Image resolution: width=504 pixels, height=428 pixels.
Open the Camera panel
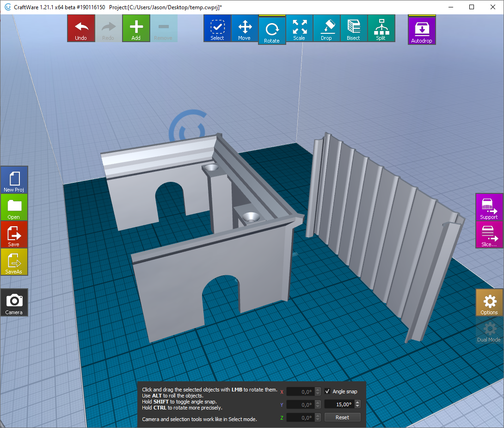tap(14, 303)
